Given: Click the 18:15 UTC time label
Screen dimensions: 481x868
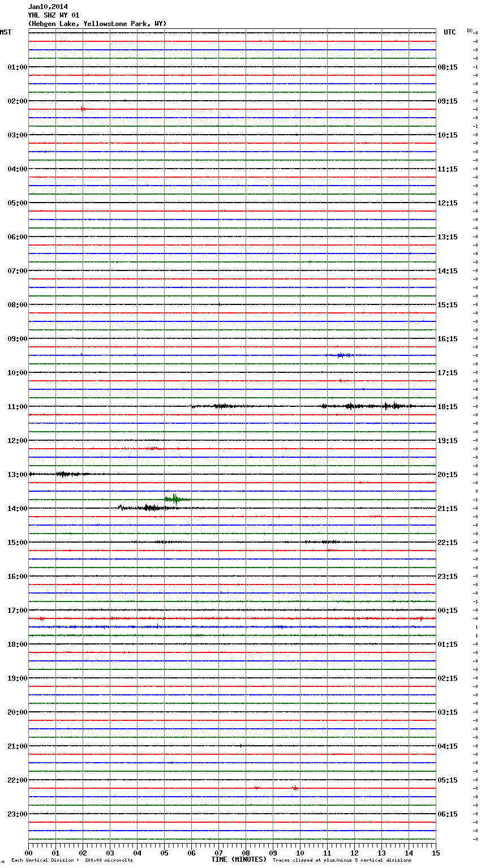Looking at the screenshot, I should 448,407.
